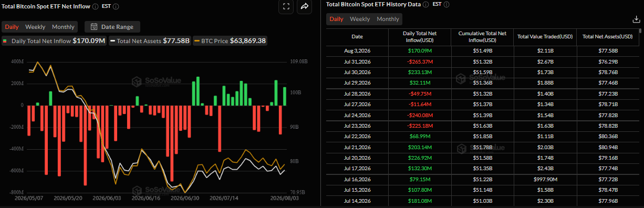Select the Total Value Traded column header

pyautogui.click(x=545, y=37)
